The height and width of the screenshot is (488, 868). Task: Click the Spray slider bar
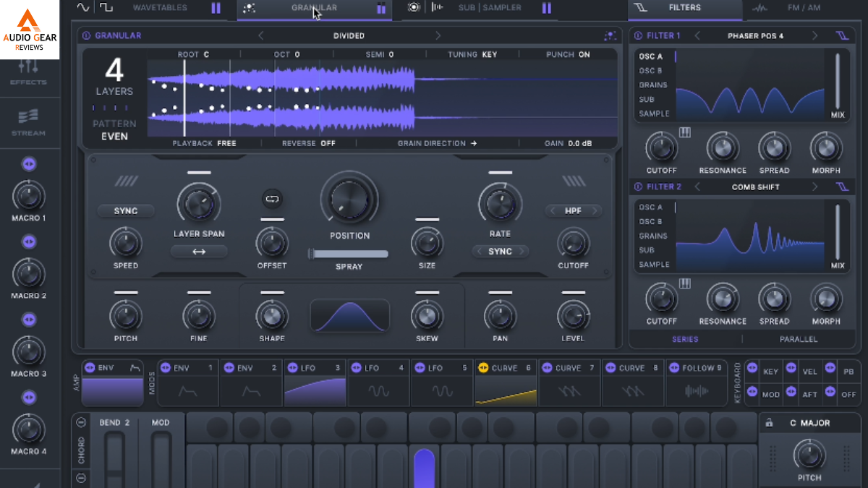(x=349, y=254)
